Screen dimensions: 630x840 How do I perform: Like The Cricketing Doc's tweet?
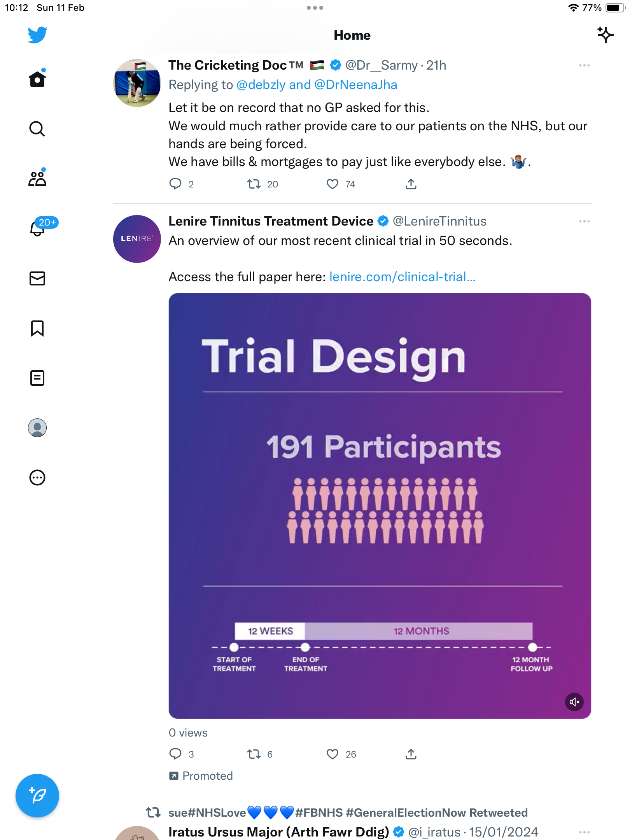coord(332,184)
